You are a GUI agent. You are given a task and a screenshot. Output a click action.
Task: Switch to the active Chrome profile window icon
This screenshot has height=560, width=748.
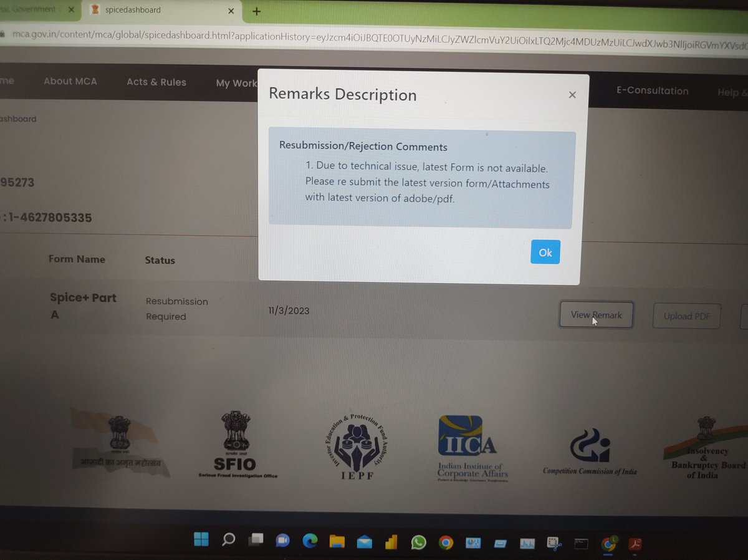coord(608,544)
